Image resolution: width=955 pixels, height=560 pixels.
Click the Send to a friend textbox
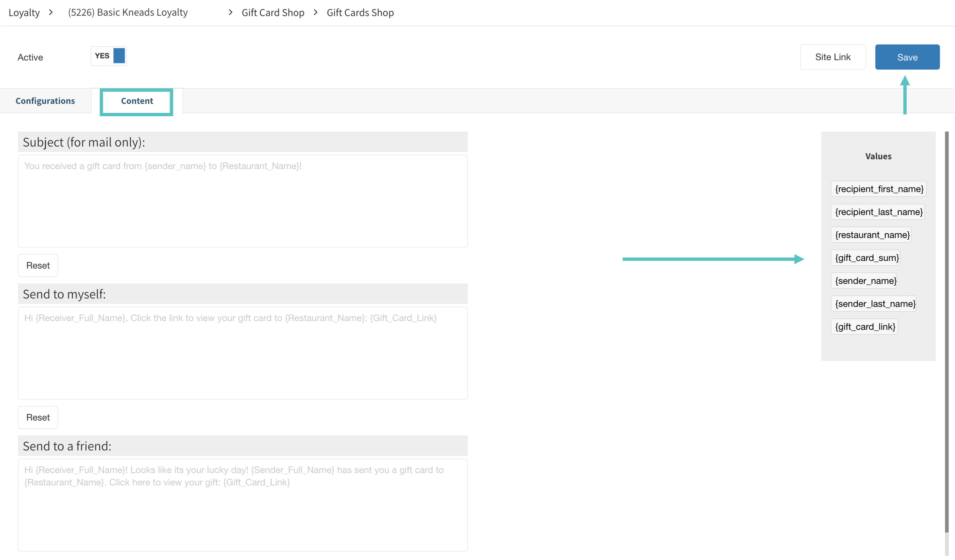tap(243, 505)
